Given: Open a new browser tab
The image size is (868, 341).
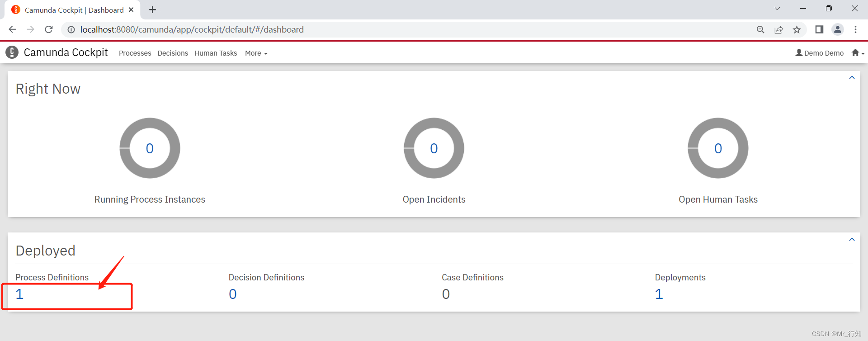Looking at the screenshot, I should 153,9.
